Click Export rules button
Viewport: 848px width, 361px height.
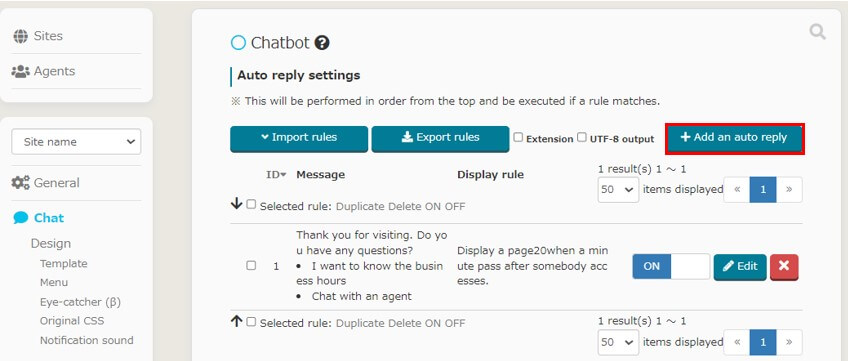pos(440,138)
